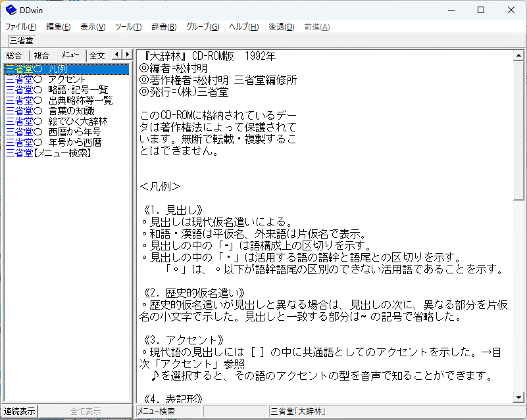Screen dimensions: 527x420
Task: Click the メニュー検索 status bar field
Action: [168, 411]
